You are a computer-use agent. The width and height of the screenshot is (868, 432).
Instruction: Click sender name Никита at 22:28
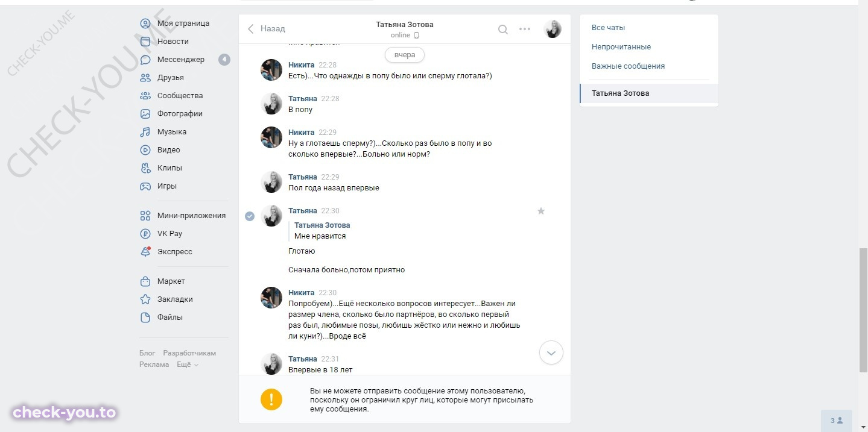click(302, 65)
